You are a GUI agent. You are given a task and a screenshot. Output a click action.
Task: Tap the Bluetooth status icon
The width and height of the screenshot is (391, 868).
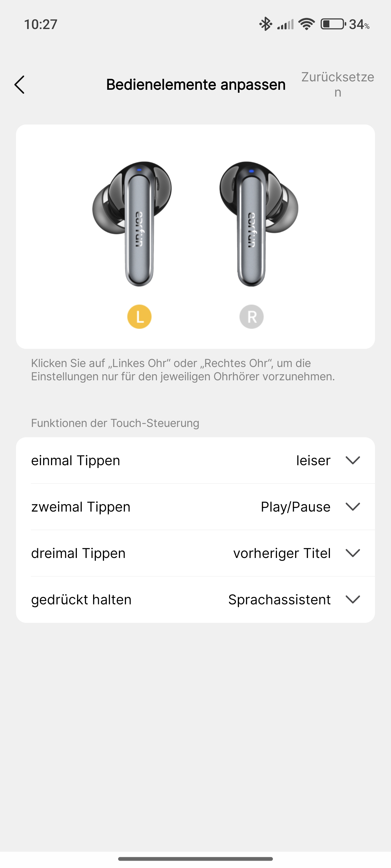(x=266, y=24)
